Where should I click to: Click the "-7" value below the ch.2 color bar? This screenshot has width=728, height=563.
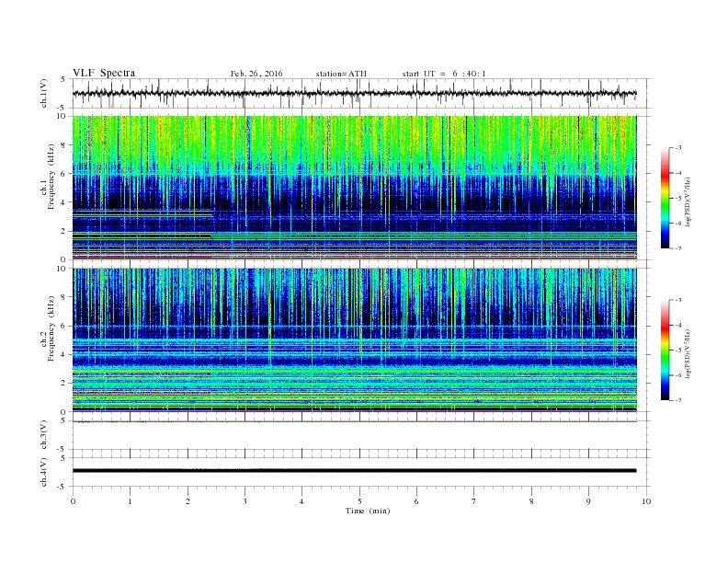click(677, 400)
